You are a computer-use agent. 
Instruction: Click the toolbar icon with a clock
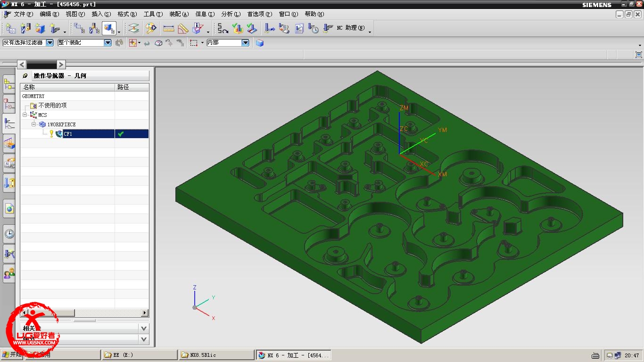click(314, 29)
